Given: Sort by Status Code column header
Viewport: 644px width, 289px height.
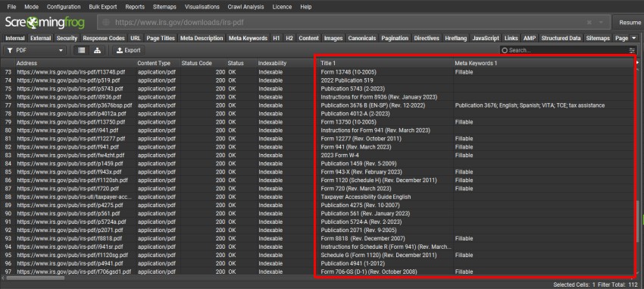Looking at the screenshot, I should 203,63.
